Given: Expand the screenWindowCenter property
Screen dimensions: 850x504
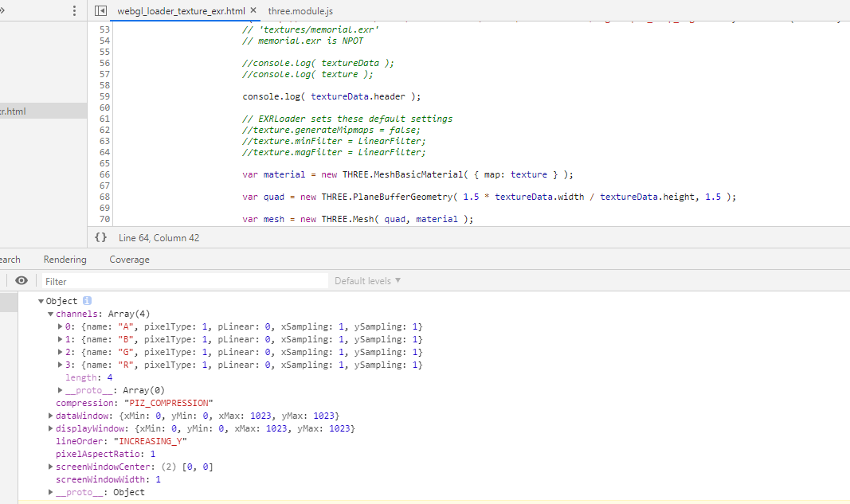Looking at the screenshot, I should tap(50, 467).
